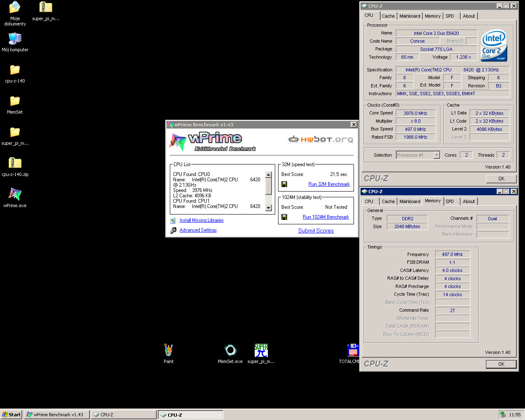Viewport: 525px width, 420px height.
Task: Click the save icon under 32M best score
Action: point(284,184)
